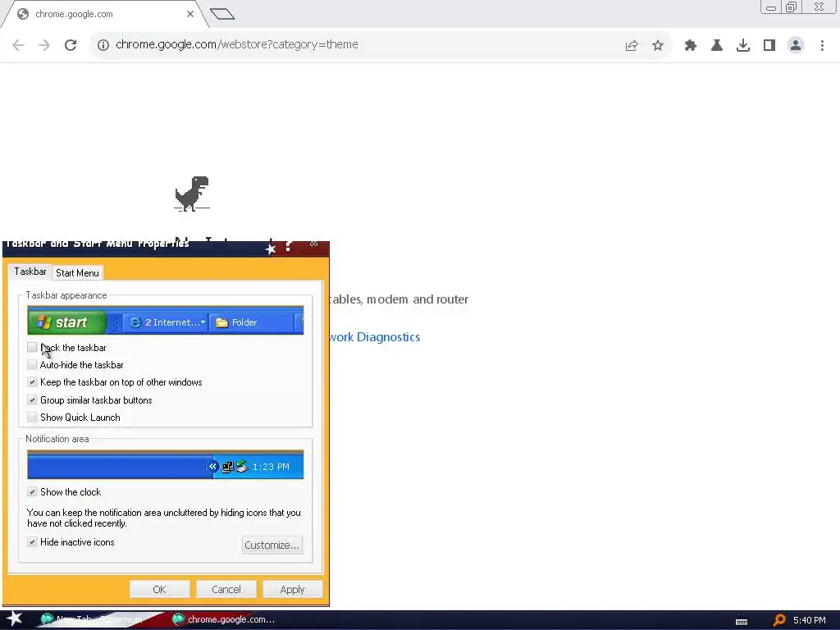Close the chrome.google.com tab
840x630 pixels.
pos(190,14)
